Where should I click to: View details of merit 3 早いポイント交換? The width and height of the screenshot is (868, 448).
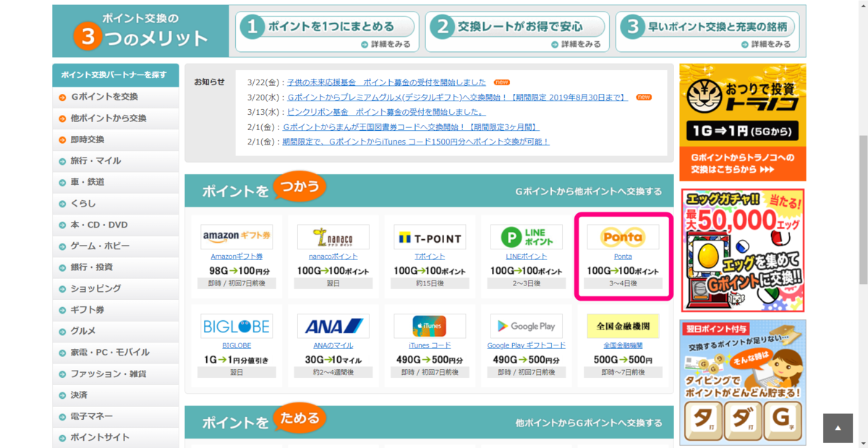pos(767,44)
